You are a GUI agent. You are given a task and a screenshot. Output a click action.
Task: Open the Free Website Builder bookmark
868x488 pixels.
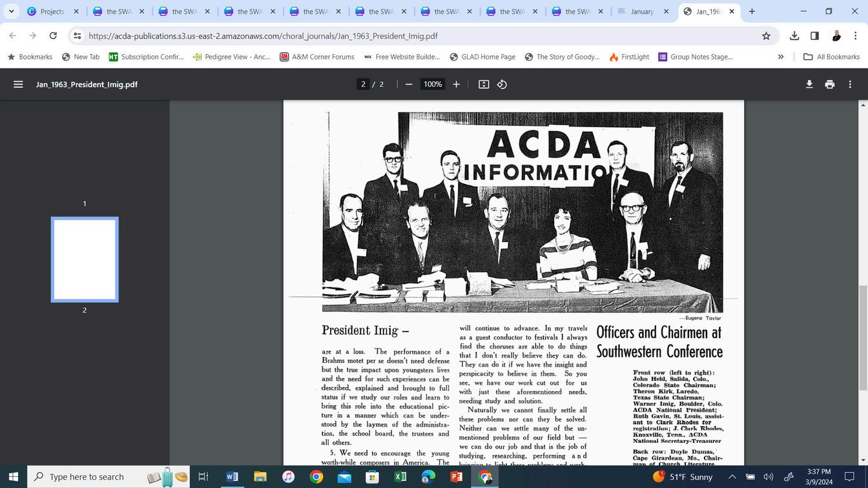click(402, 57)
